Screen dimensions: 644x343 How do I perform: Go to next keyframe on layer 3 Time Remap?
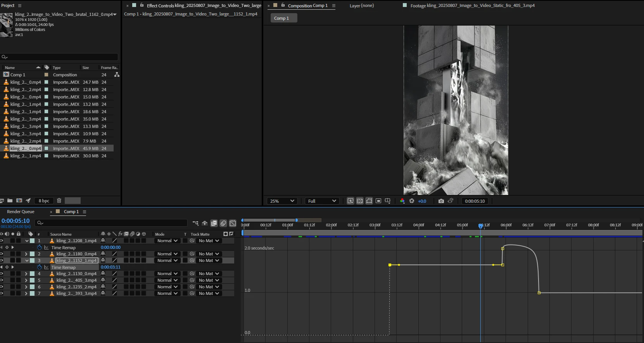[13, 267]
